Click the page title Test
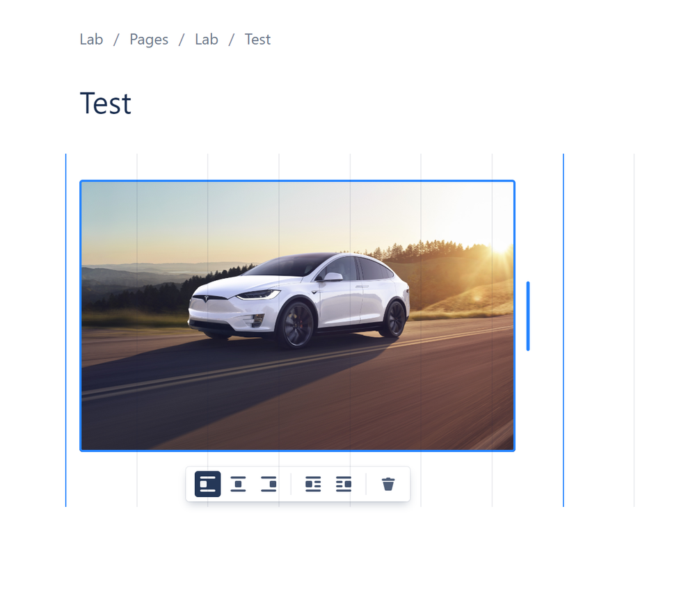 pos(105,103)
